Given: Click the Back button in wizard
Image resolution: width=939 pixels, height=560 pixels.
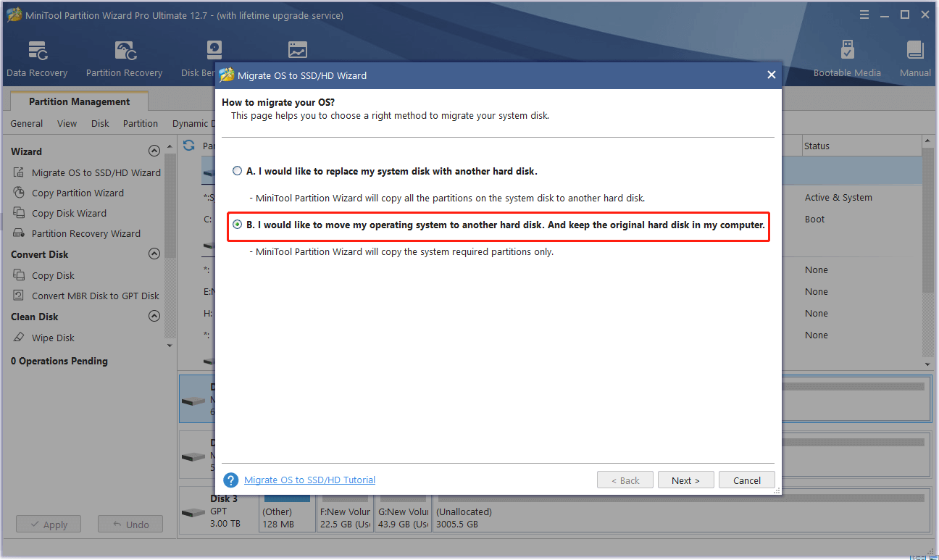Looking at the screenshot, I should click(625, 480).
